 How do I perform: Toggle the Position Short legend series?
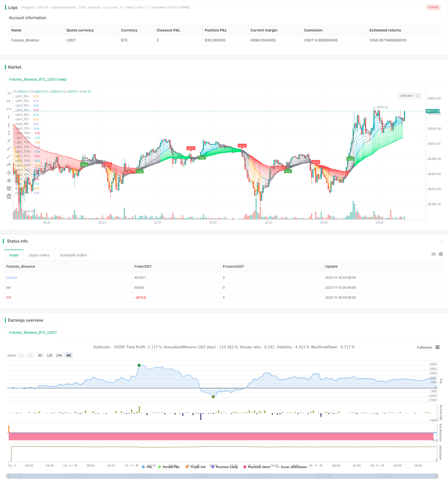(x=257, y=467)
